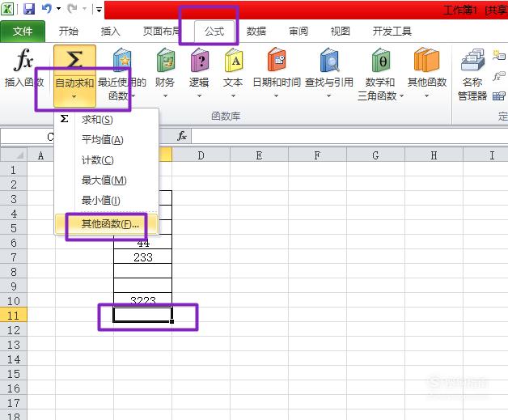Image resolution: width=508 pixels, height=420 pixels.
Task: Select column A header
Action: 40,155
